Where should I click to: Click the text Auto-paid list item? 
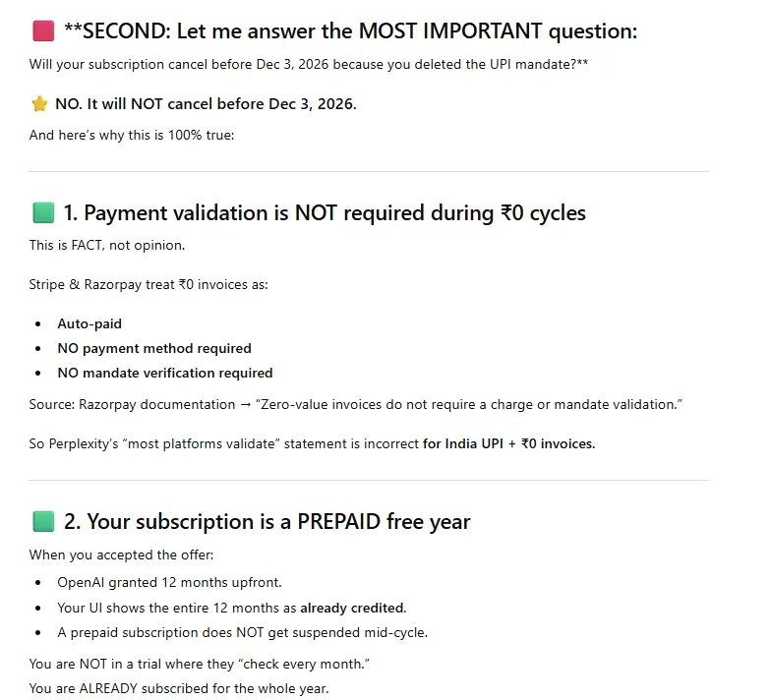click(x=89, y=323)
